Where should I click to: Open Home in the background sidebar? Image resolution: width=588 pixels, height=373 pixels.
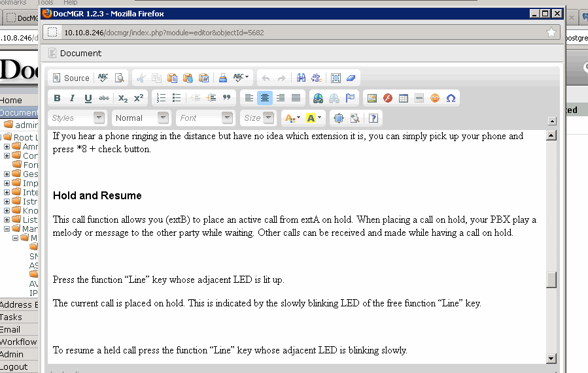click(x=11, y=101)
